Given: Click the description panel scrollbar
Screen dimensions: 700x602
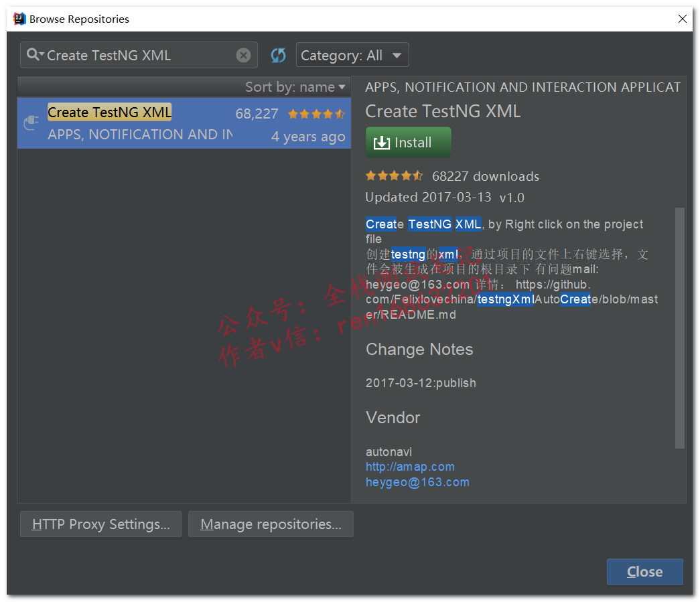Looking at the screenshot, I should pyautogui.click(x=679, y=327).
